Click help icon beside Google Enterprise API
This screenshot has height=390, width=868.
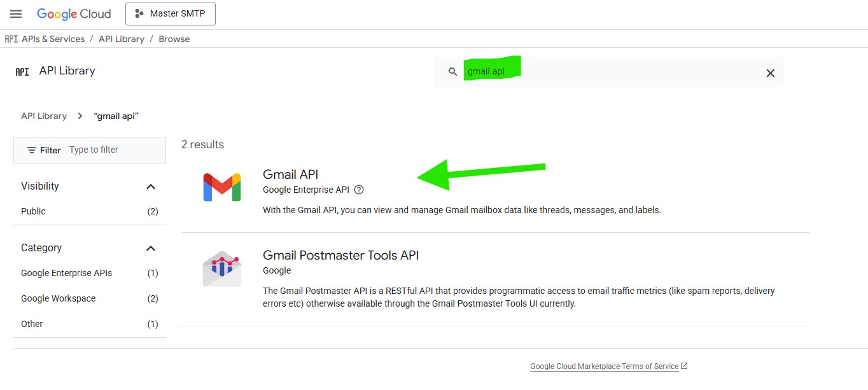pos(359,190)
